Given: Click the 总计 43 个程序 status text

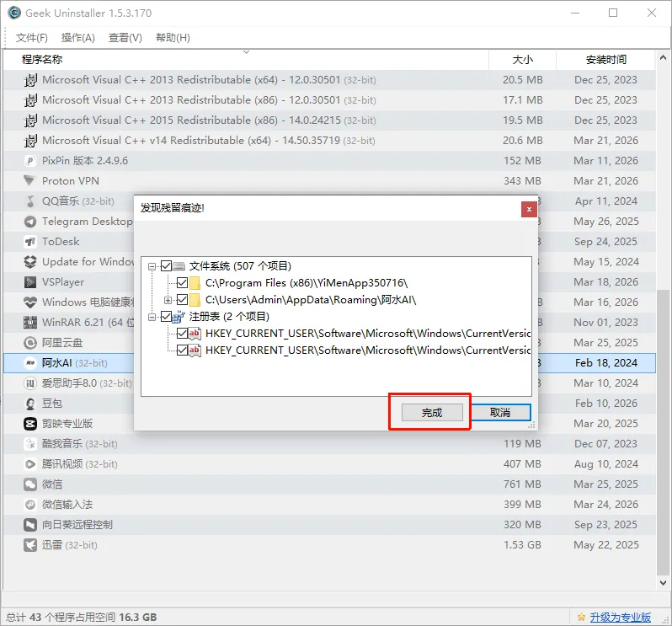Looking at the screenshot, I should coord(82,617).
